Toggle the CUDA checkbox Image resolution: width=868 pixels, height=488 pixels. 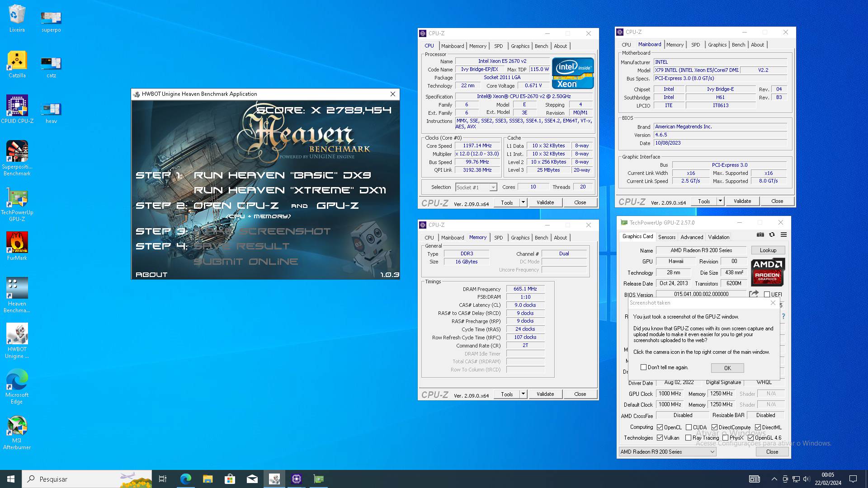tap(689, 427)
